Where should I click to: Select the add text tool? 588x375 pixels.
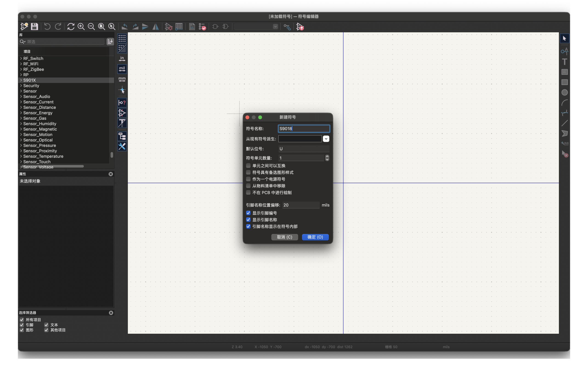tap(565, 62)
